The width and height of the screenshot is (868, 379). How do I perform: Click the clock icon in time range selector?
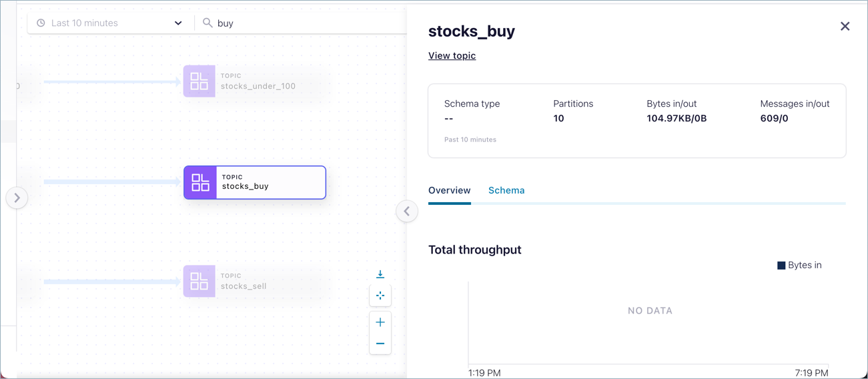pyautogui.click(x=41, y=23)
